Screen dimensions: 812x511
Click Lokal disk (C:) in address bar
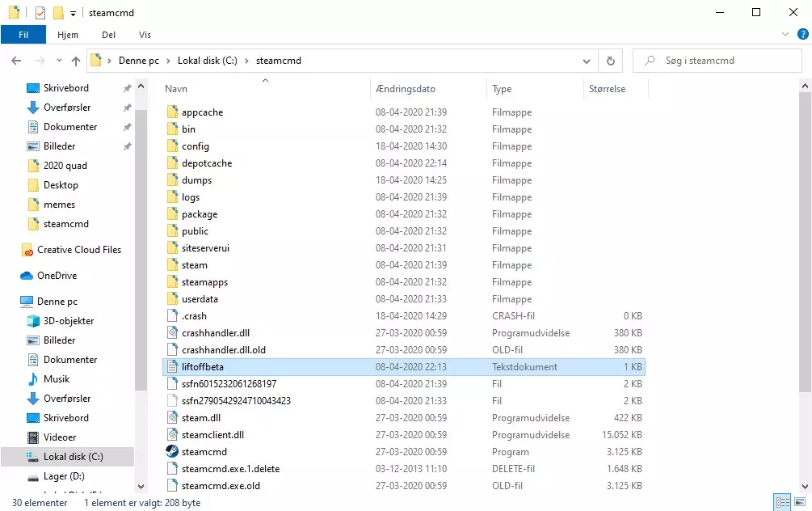pos(207,61)
